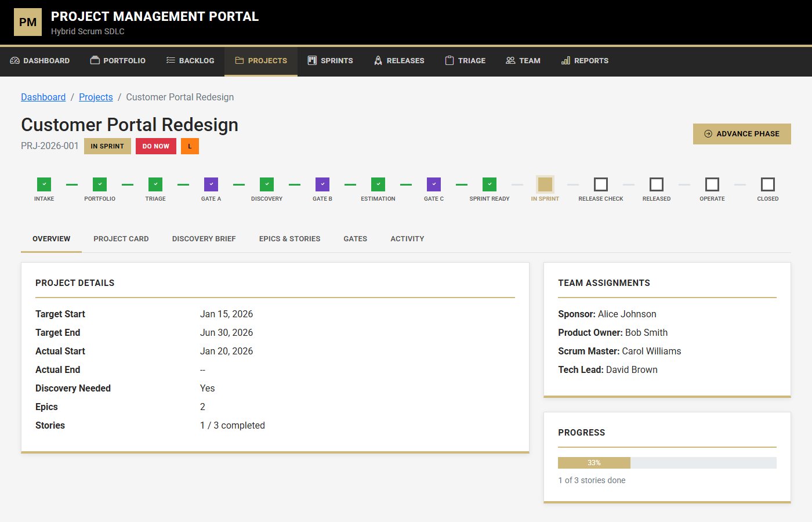This screenshot has height=522, width=812.
Task: Open the Dashboard menu item
Action: point(40,60)
